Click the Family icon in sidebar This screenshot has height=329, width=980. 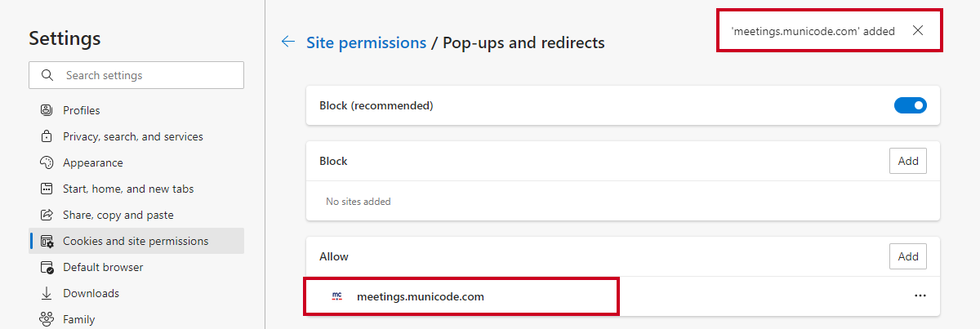47,319
